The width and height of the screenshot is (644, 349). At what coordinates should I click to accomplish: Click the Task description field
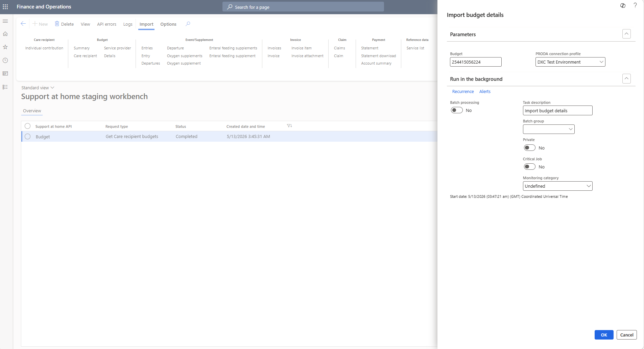click(557, 111)
